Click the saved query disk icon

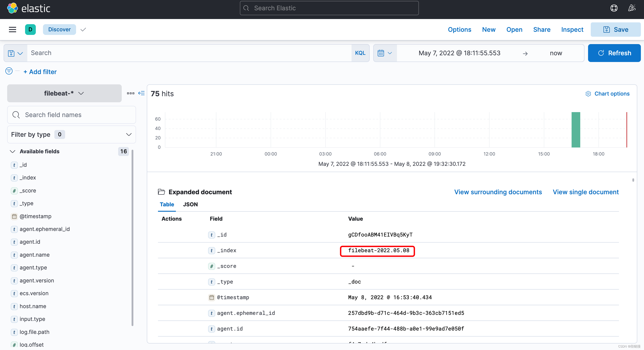click(11, 53)
